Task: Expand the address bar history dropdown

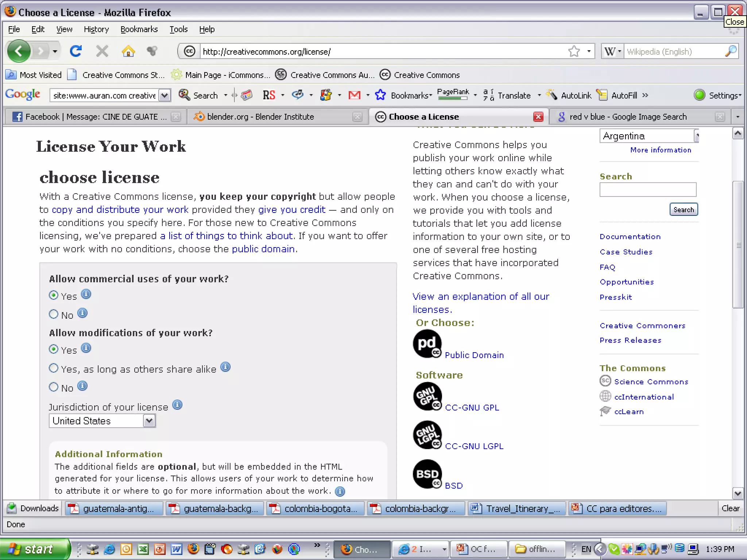Action: (x=589, y=51)
